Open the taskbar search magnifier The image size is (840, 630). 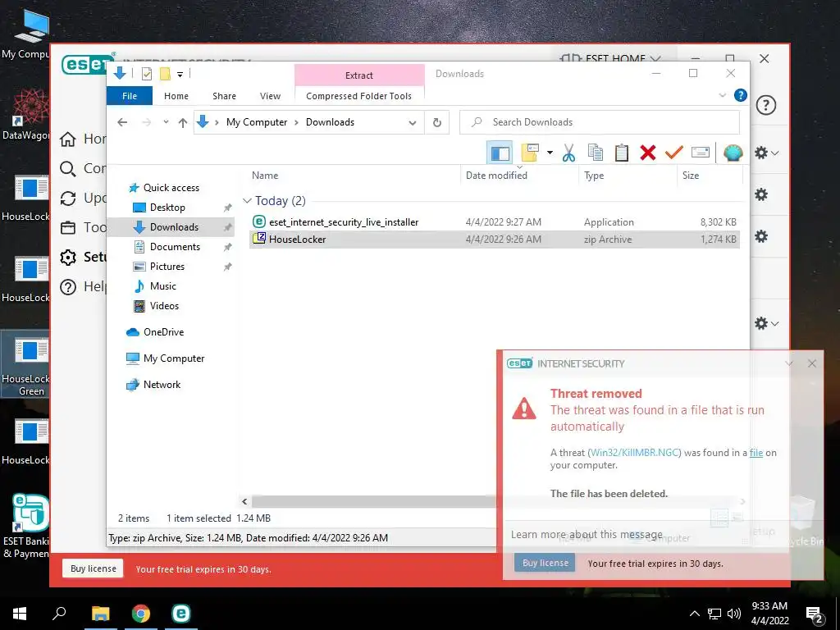[59, 614]
